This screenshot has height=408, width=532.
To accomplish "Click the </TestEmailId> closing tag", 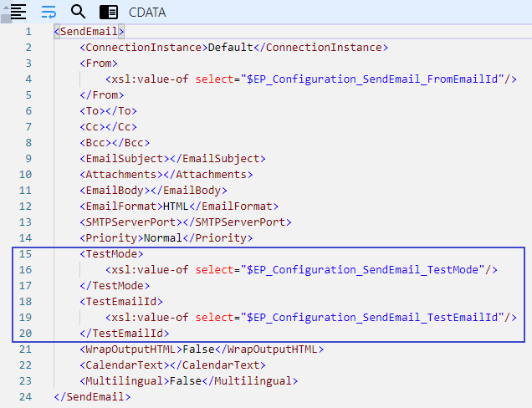I will click(x=125, y=334).
